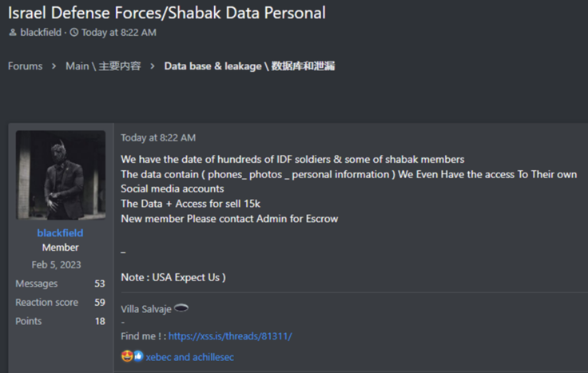Click blackfield author name in thread header
This screenshot has width=588, height=373.
(x=40, y=33)
